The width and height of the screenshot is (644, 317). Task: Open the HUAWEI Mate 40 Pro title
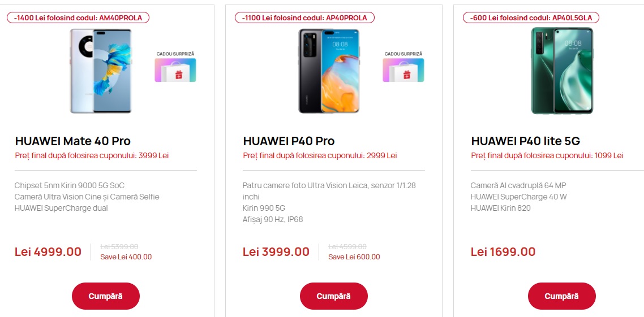click(72, 141)
